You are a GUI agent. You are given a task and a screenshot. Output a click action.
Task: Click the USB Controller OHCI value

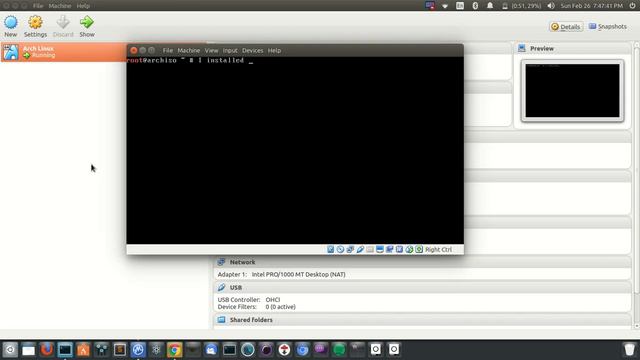click(273, 300)
